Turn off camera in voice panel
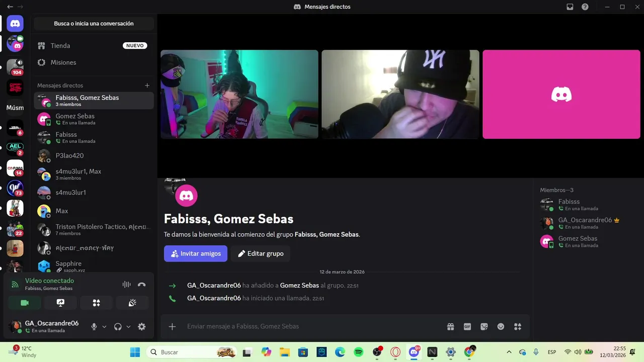Screen dimensions: 644x362 click(25, 303)
